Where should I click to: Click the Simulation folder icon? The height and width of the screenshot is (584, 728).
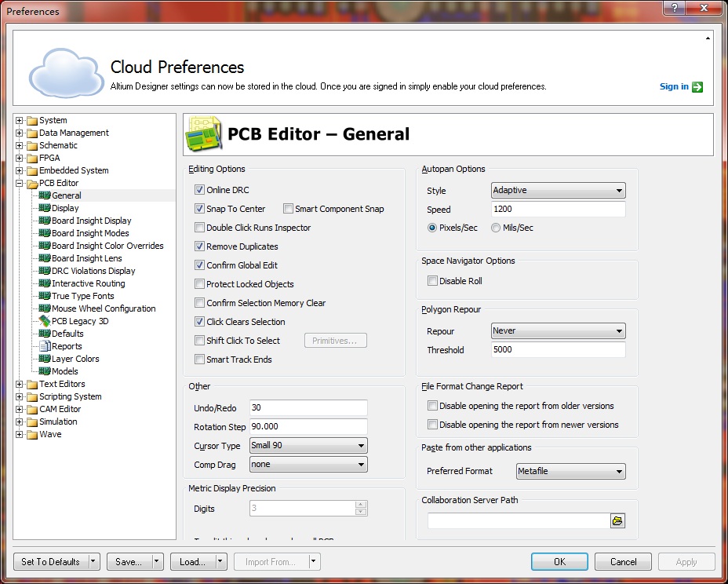(32, 422)
